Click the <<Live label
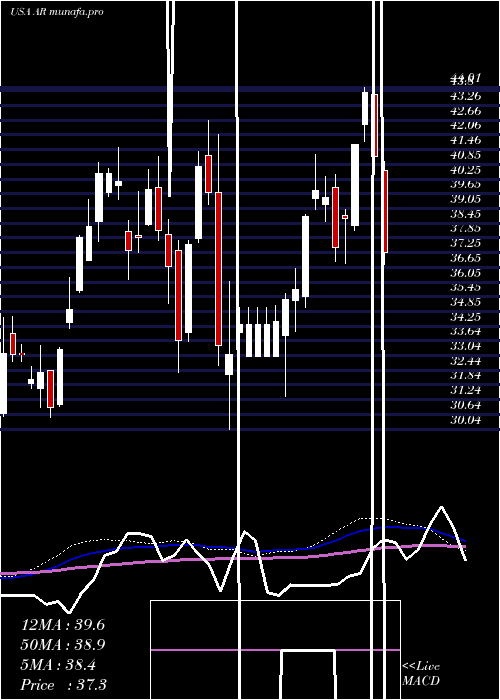 click(421, 666)
